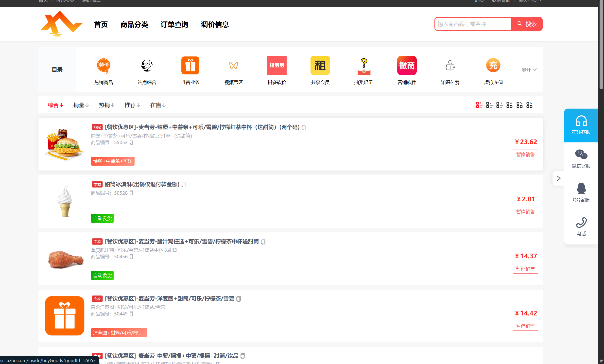Click 暂停销售 for the ¥2.81 item

[x=525, y=212]
